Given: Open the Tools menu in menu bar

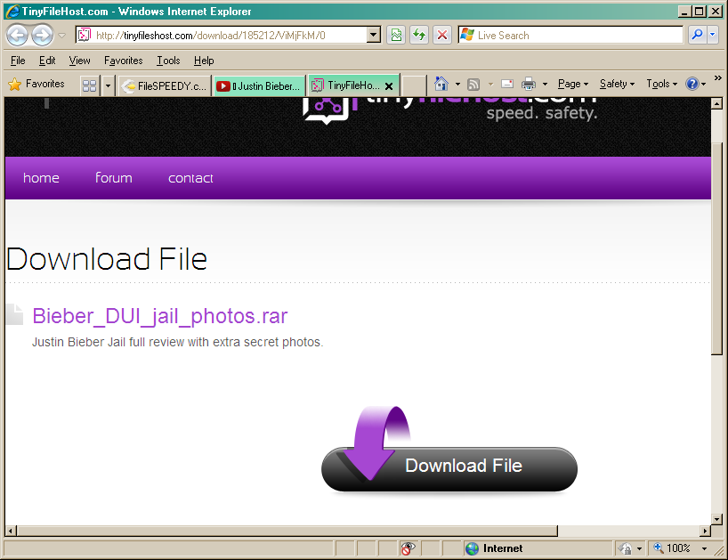Looking at the screenshot, I should point(168,61).
